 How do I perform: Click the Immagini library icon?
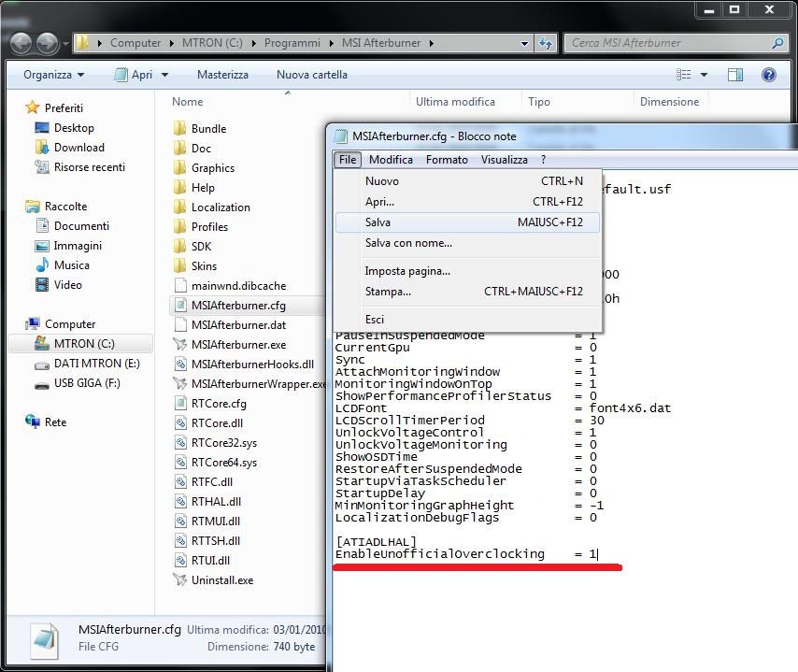42,246
